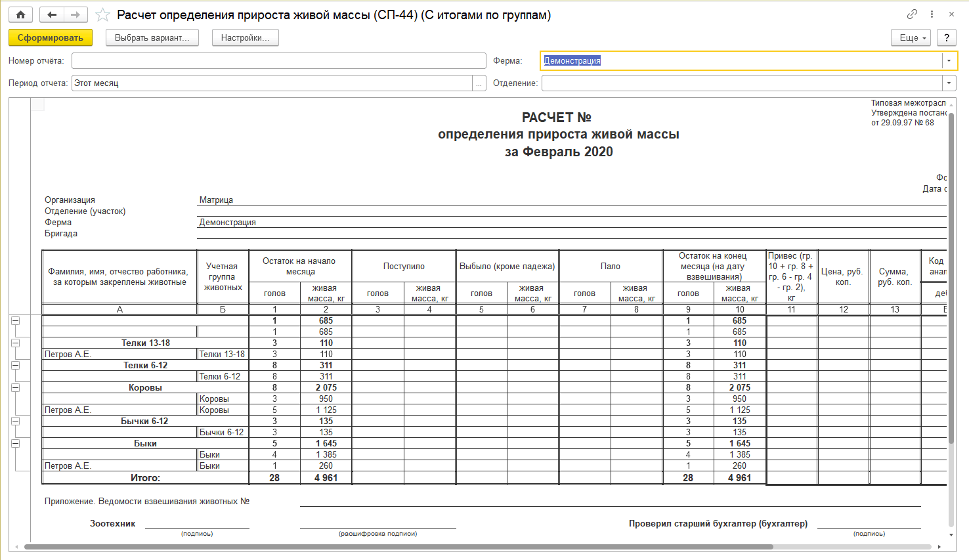Image resolution: width=969 pixels, height=560 pixels.
Task: Click the Коровы group header cell
Action: 145,387
